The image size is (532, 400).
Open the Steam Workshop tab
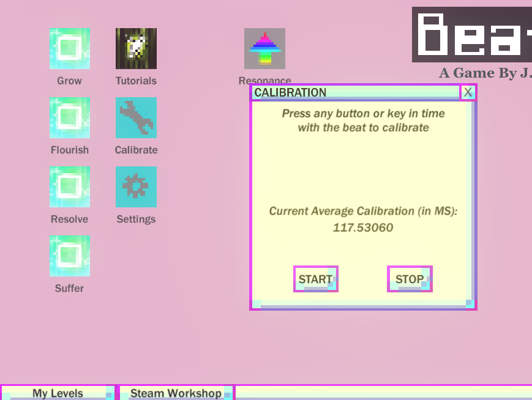click(x=176, y=393)
